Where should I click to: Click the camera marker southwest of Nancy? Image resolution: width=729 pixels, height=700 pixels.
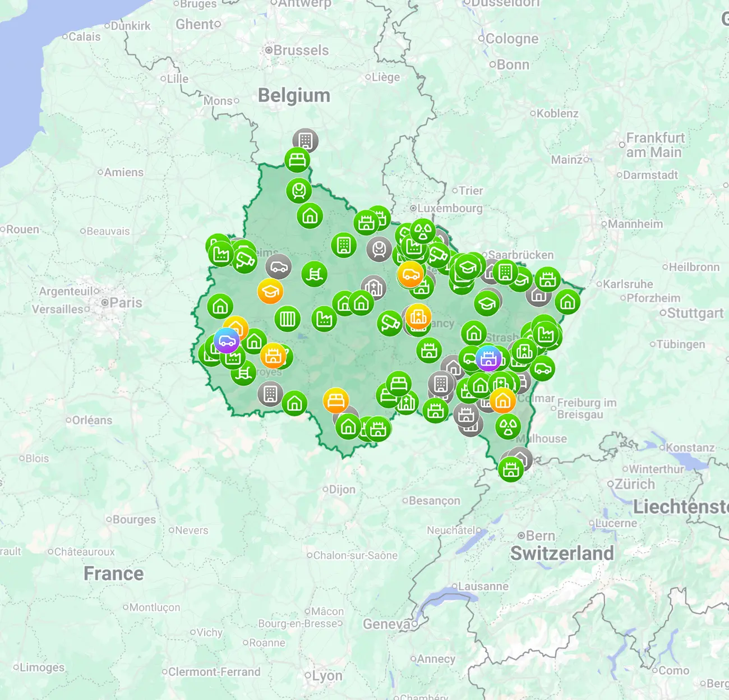click(389, 324)
